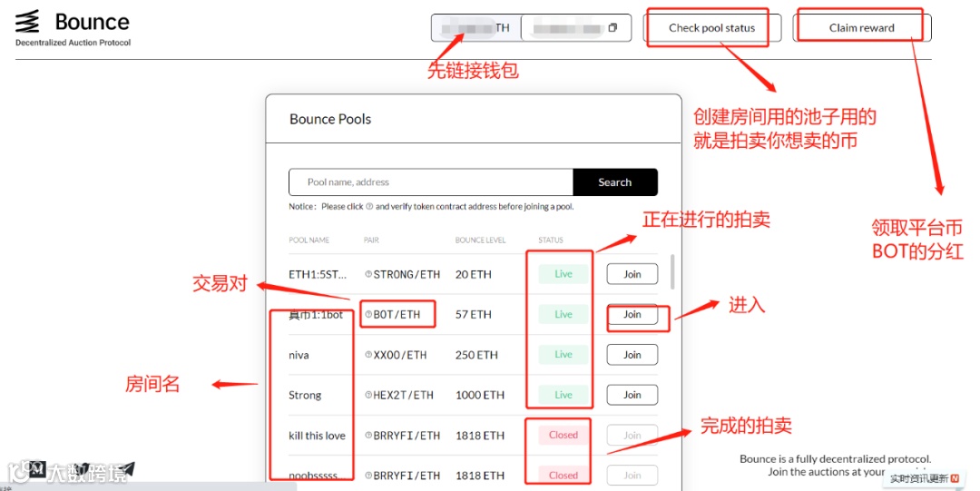Click the '57 ETH' bounce level

(x=473, y=314)
